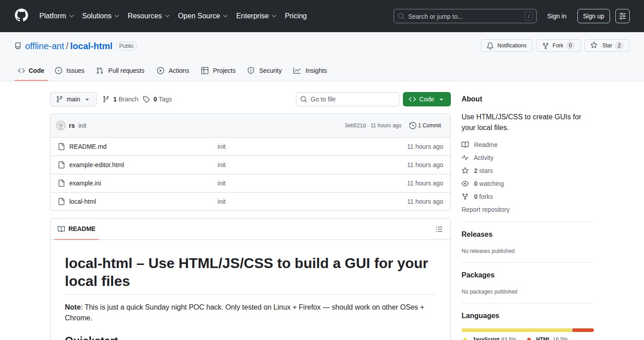Open the green Code dropdown button

(427, 99)
